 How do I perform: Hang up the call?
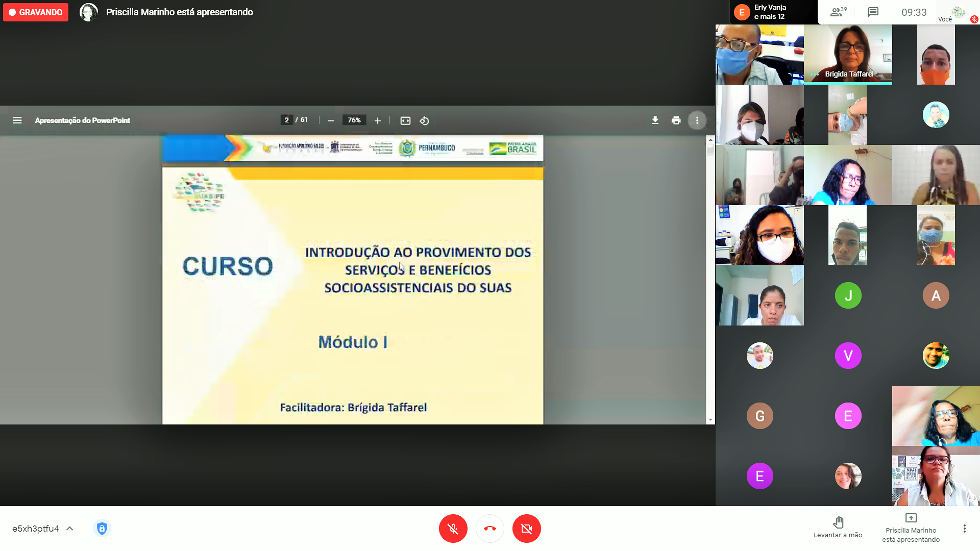point(489,529)
